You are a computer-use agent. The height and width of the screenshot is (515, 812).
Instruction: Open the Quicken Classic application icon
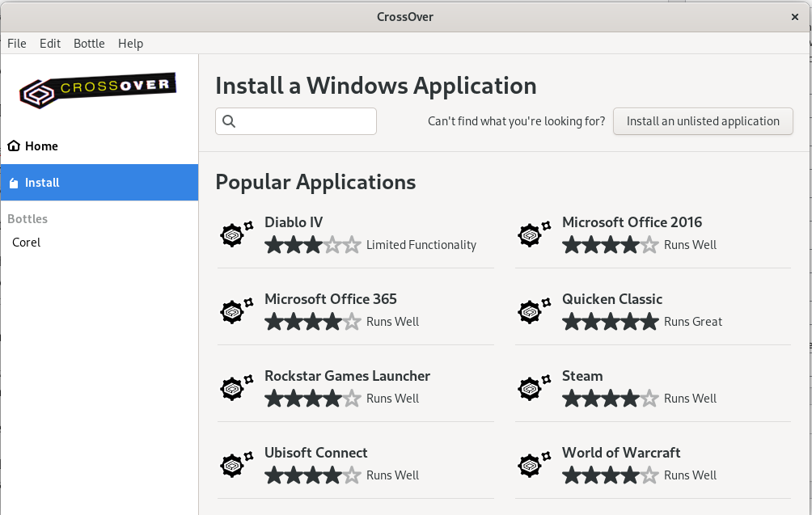(531, 310)
